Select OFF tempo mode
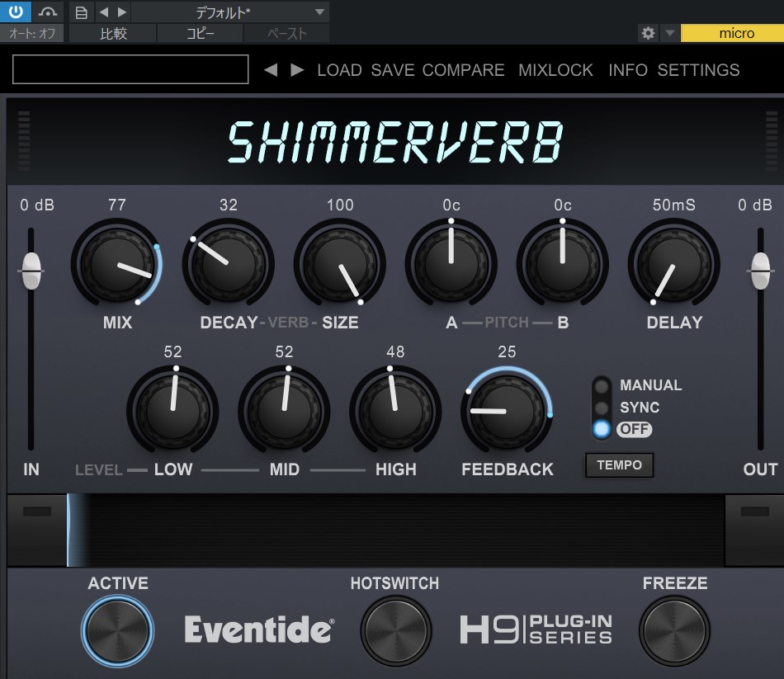The height and width of the screenshot is (679, 784). 602,429
